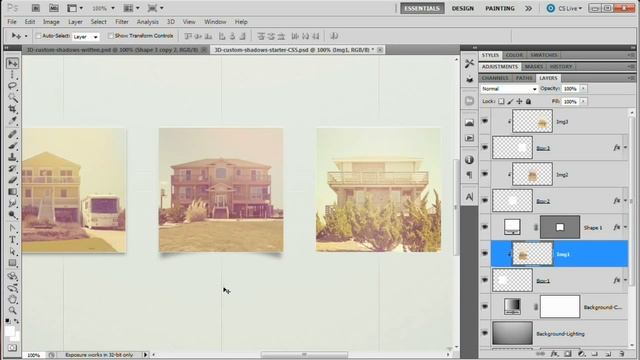
Task: Launch Bridge from the application bar
Action: click(x=36, y=8)
